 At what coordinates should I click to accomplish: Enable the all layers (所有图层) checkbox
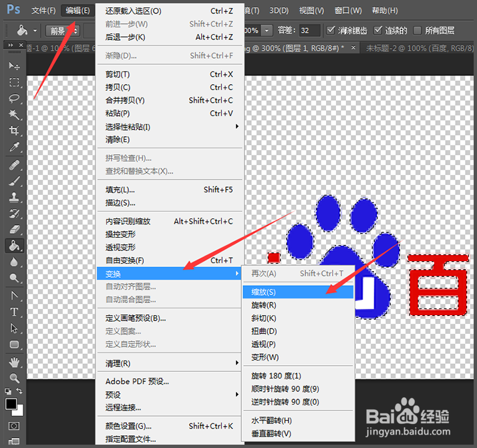[x=418, y=30]
